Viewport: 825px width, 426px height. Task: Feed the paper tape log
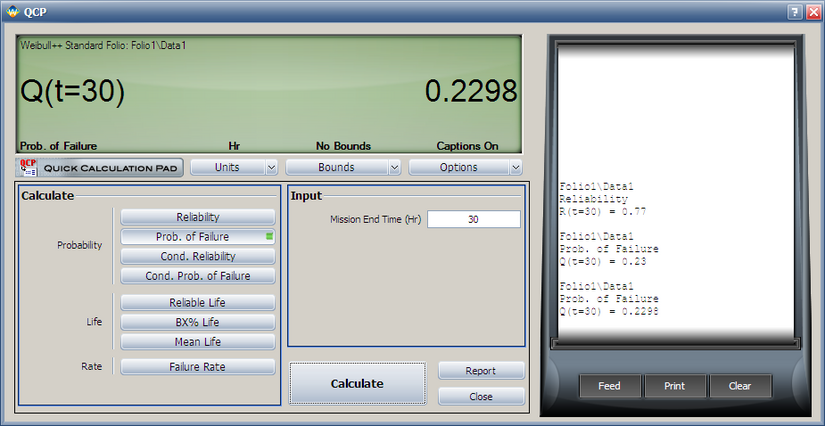pyautogui.click(x=609, y=386)
